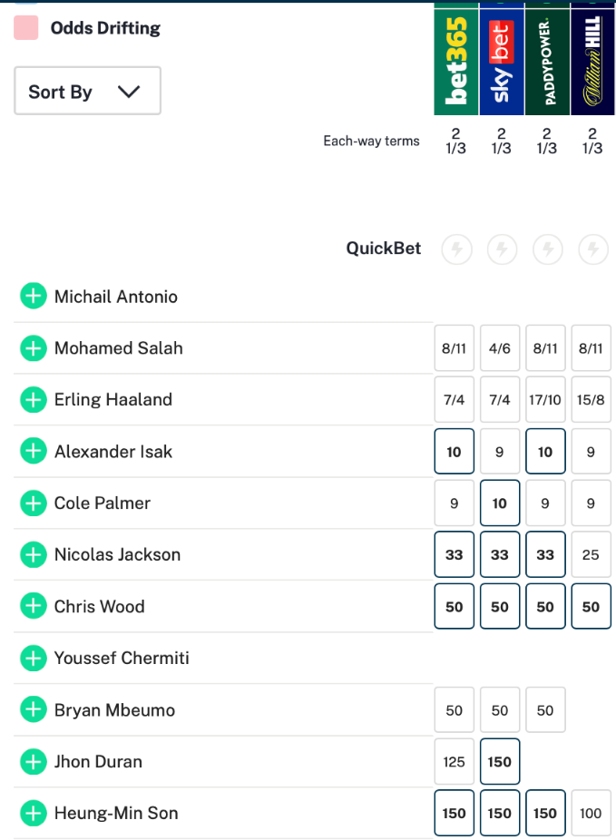616x840 pixels.
Task: Click the plus icon beside Michail Antonio
Action: tap(34, 297)
